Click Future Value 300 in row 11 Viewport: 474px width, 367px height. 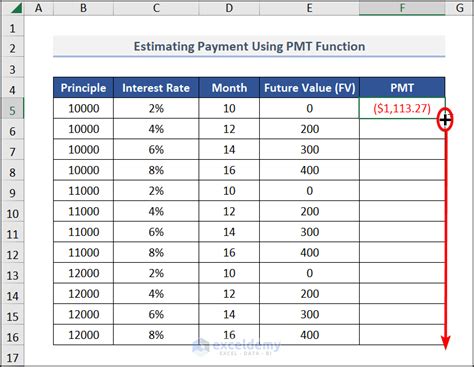309,232
